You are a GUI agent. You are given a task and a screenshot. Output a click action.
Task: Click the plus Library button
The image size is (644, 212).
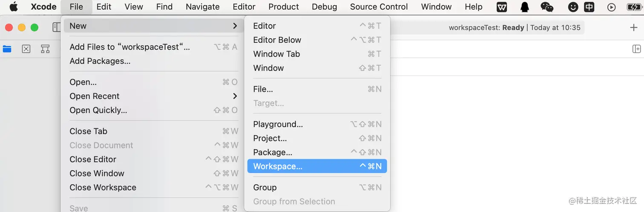click(633, 27)
